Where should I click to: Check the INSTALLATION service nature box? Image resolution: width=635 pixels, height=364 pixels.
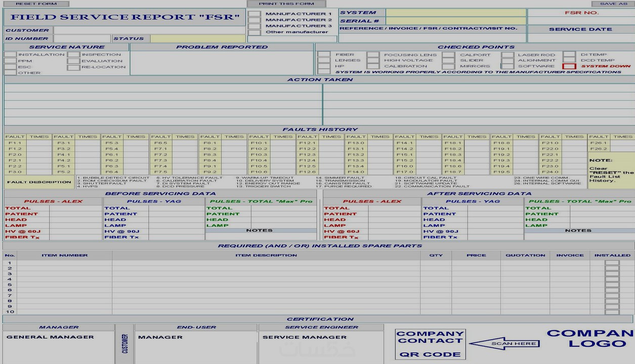(x=11, y=55)
